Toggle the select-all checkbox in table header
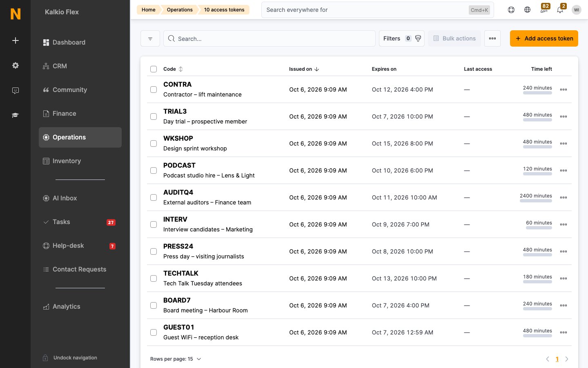The height and width of the screenshot is (368, 588). pyautogui.click(x=154, y=69)
